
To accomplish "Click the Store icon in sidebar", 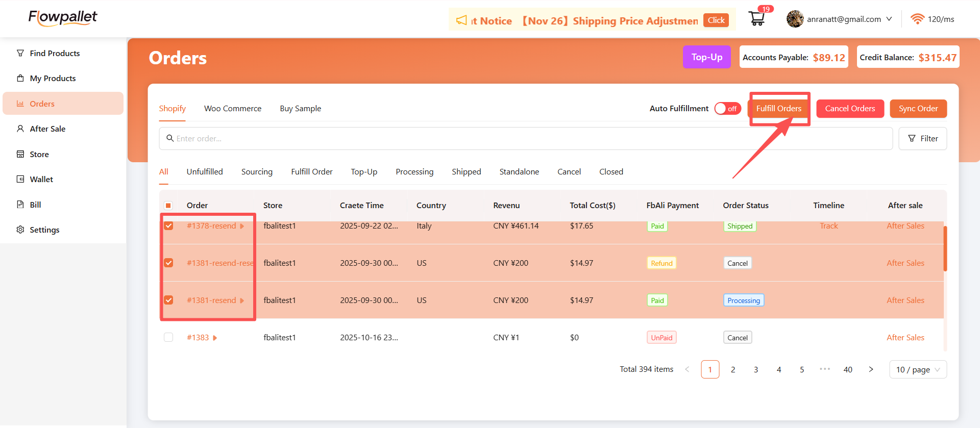I will point(20,154).
